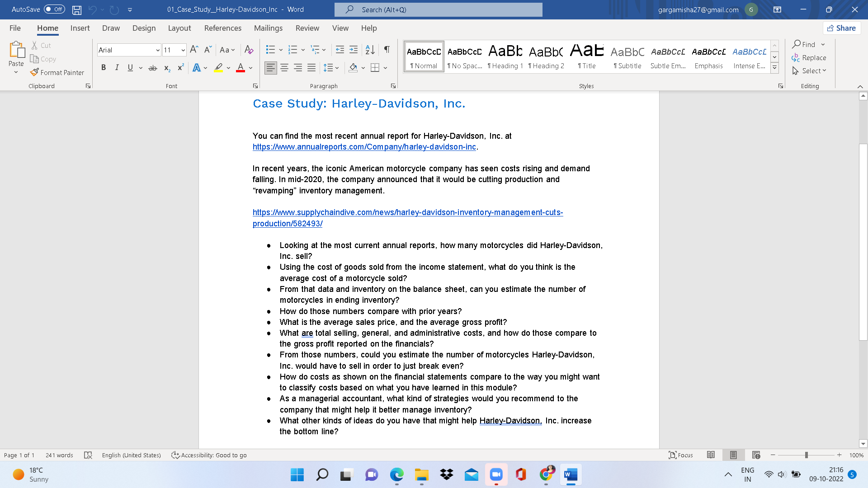Expand the highlight color options
868x488 pixels.
click(228, 68)
